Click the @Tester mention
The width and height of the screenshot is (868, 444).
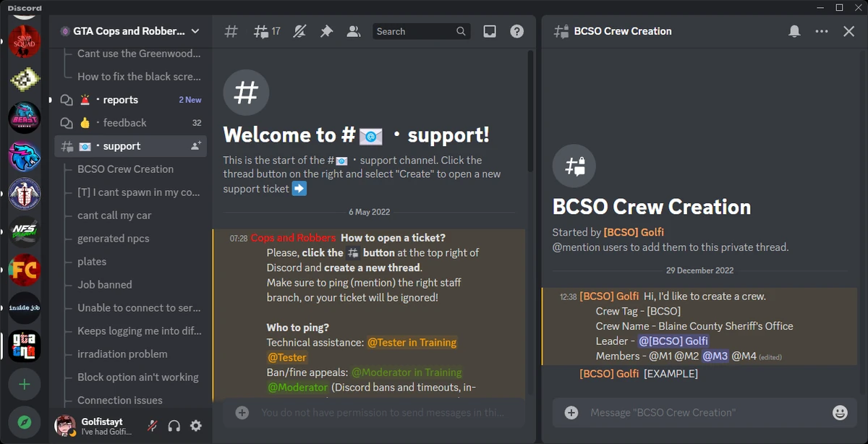click(286, 357)
